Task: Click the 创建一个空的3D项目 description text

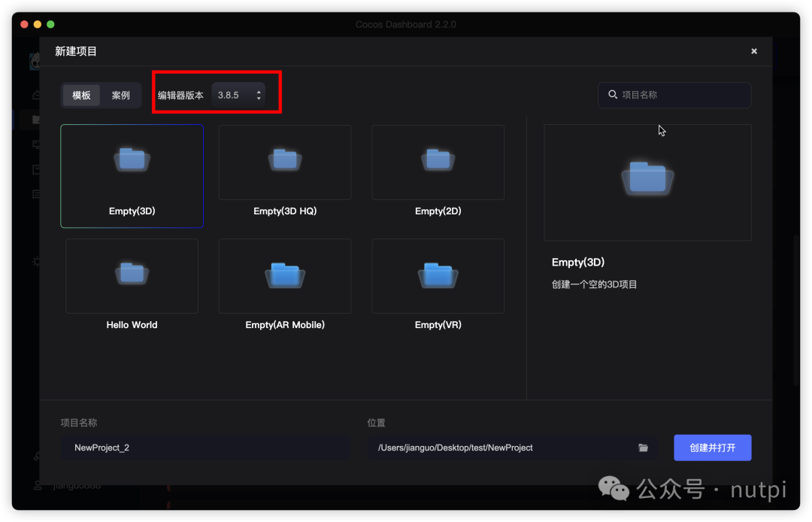Action: pos(594,284)
